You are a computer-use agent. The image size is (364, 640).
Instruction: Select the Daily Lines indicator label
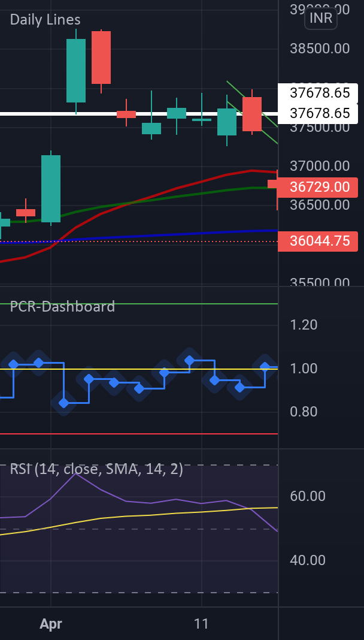[45, 20]
